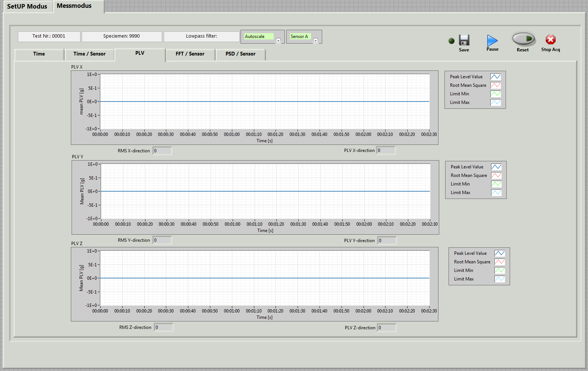Click PLV Y Limit Min plot swatch
Screen dimensions: 588x371
496,184
